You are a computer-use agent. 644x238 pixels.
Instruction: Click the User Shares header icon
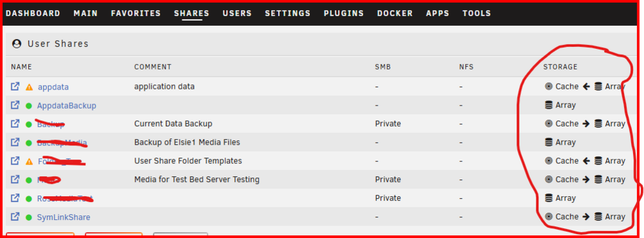pyautogui.click(x=17, y=44)
